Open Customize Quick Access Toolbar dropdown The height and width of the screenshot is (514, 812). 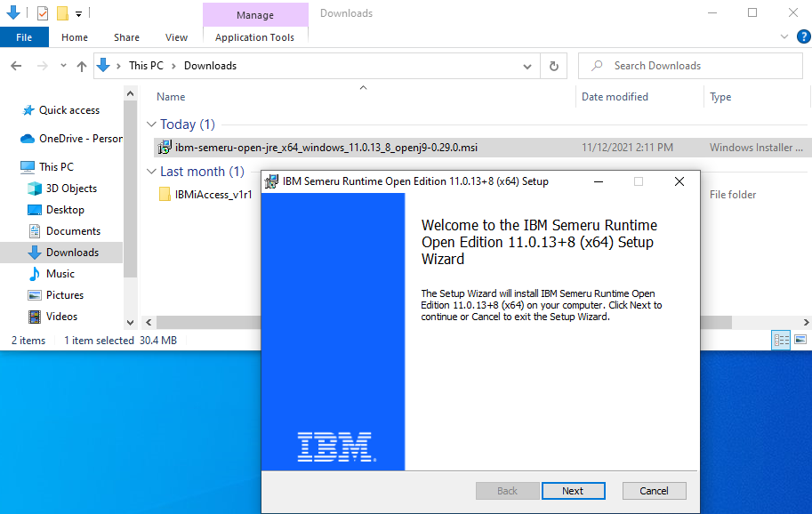click(79, 14)
